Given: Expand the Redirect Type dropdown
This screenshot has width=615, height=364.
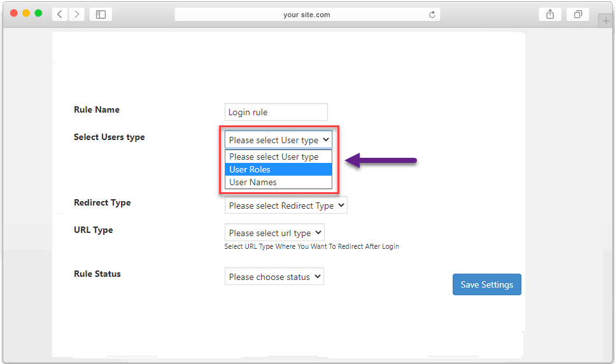Looking at the screenshot, I should point(286,205).
